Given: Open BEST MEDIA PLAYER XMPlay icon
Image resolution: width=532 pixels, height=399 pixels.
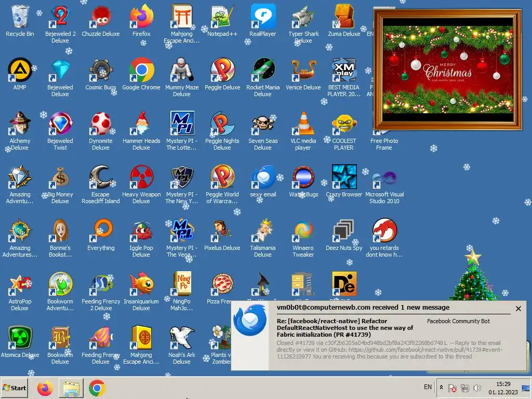Looking at the screenshot, I should [x=344, y=70].
